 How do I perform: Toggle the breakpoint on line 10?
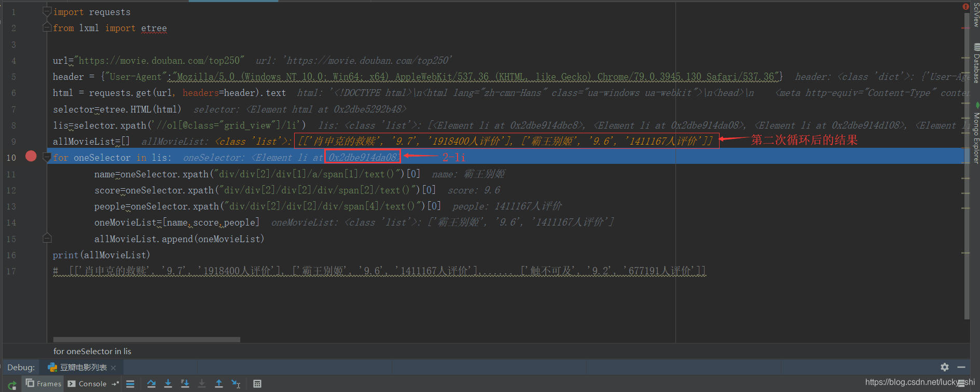pyautogui.click(x=31, y=156)
